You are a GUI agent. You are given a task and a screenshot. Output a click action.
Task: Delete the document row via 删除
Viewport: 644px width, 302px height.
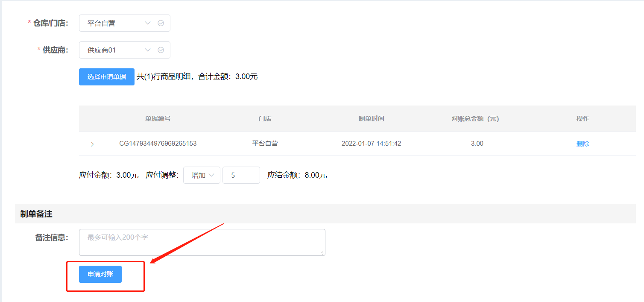coord(583,144)
